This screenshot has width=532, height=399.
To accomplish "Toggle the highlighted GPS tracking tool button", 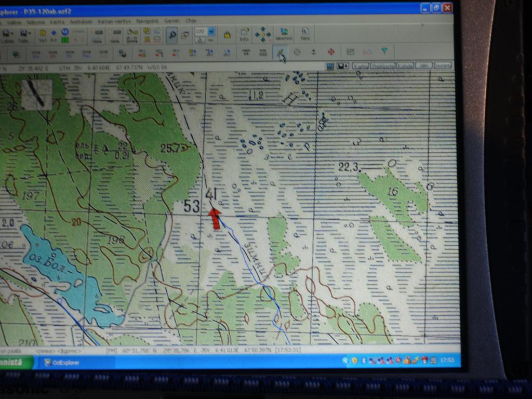I will click(x=280, y=52).
